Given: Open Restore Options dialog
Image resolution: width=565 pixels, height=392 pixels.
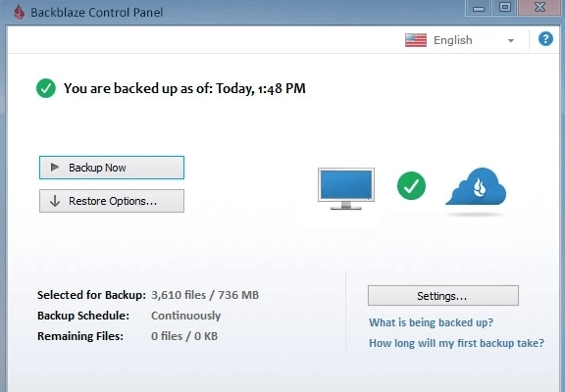Looking at the screenshot, I should point(112,201).
